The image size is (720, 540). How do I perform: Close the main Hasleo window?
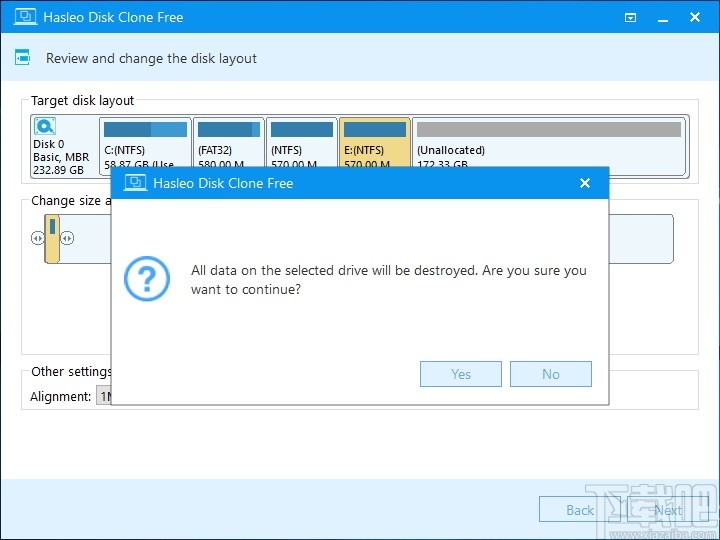tap(695, 17)
